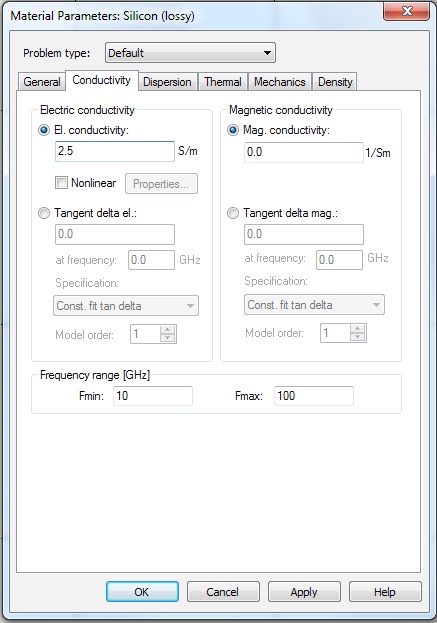437x623 pixels.
Task: Select the Mag. conductivity radio button
Action: pos(233,130)
